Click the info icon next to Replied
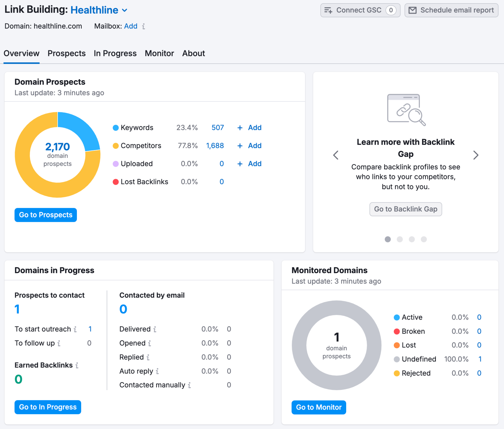The height and width of the screenshot is (429, 504). (x=148, y=357)
